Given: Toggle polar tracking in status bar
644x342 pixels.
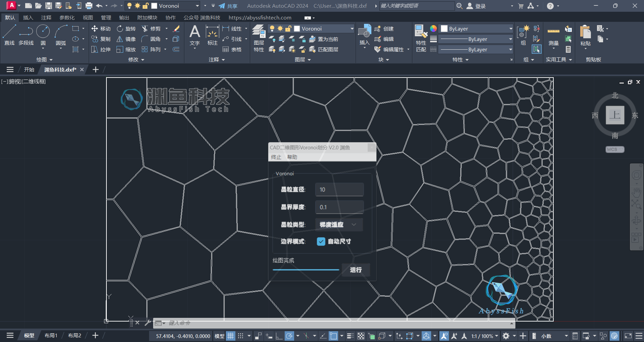Looking at the screenshot, I should pos(289,336).
